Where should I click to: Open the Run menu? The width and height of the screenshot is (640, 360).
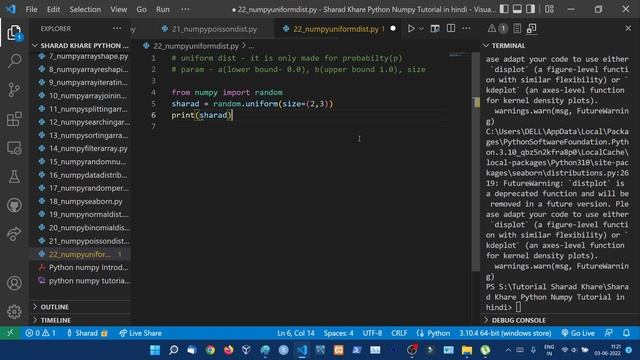pyautogui.click(x=162, y=9)
